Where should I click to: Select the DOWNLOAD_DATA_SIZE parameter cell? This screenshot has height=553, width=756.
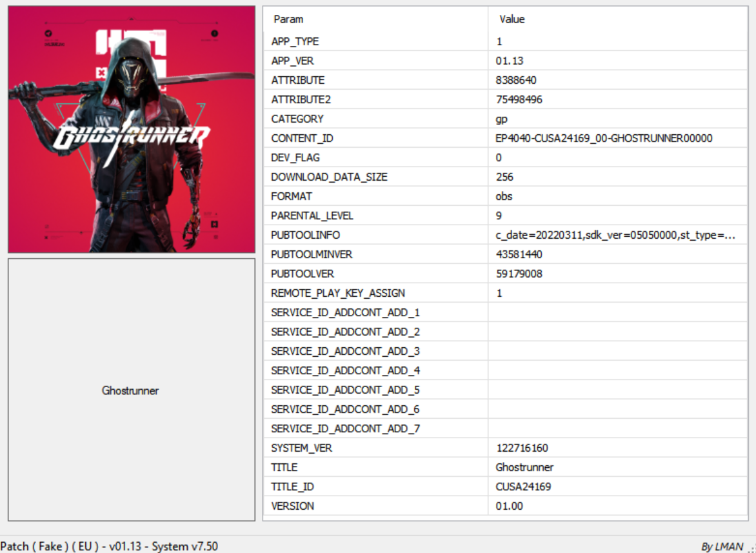point(375,176)
